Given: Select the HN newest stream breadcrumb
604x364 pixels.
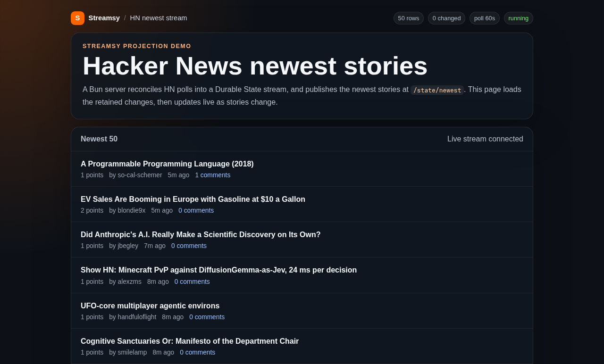Looking at the screenshot, I should pyautogui.click(x=159, y=18).
